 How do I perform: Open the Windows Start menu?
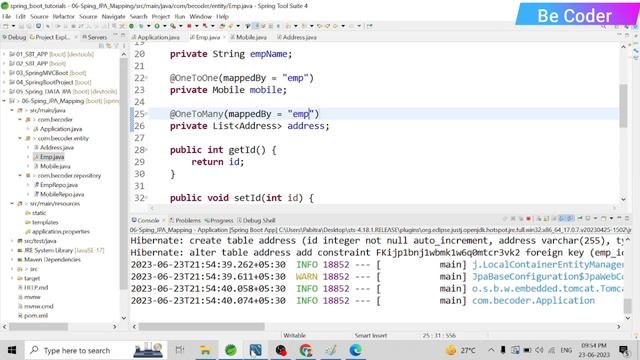12,350
